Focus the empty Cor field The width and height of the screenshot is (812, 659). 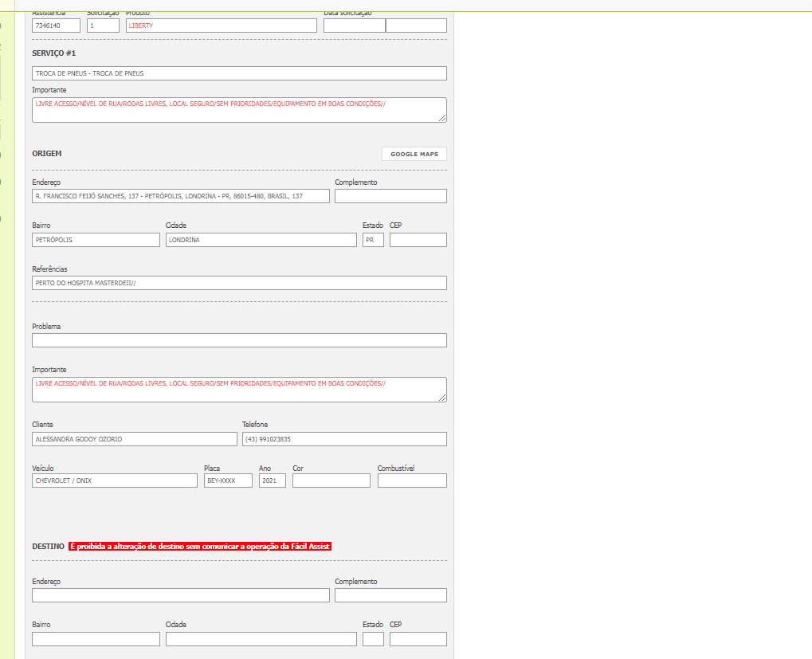331,481
